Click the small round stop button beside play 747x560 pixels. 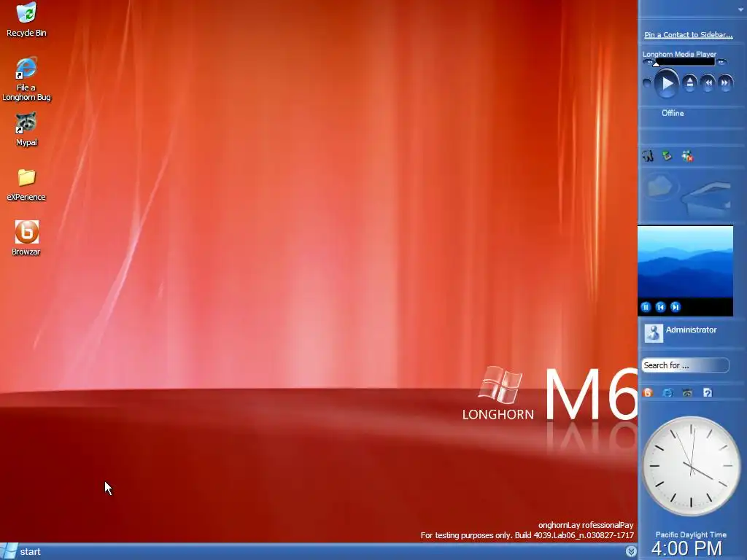point(647,83)
